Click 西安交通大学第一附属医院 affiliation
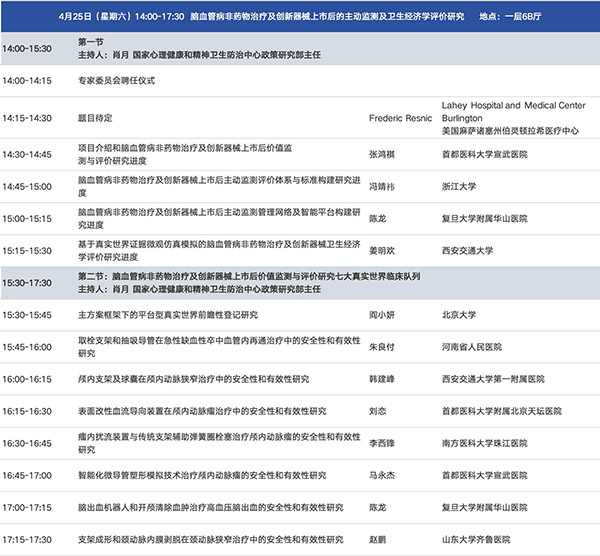Image resolution: width=600 pixels, height=556 pixels. [x=494, y=379]
